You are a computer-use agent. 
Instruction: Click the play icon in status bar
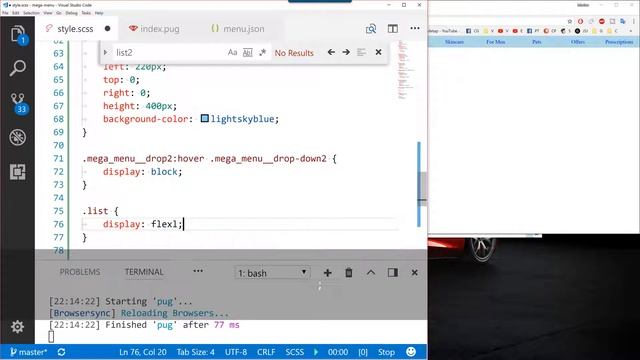[316, 352]
